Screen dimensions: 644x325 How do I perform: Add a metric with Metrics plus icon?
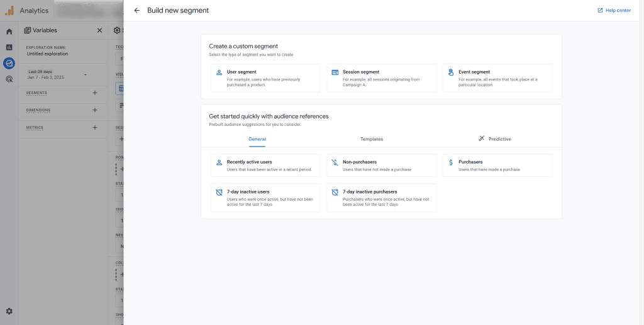(95, 128)
